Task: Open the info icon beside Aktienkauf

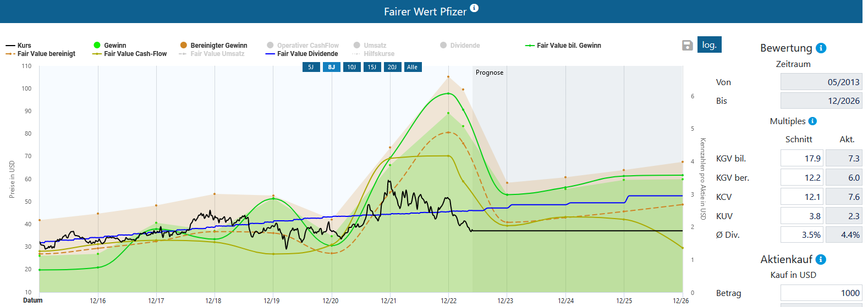Action: (x=821, y=259)
